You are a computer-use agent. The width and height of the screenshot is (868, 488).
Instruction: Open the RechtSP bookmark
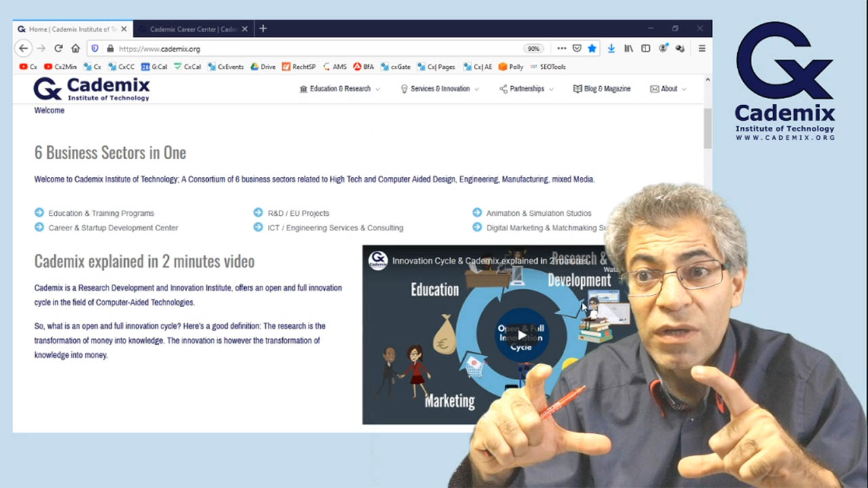pyautogui.click(x=299, y=66)
